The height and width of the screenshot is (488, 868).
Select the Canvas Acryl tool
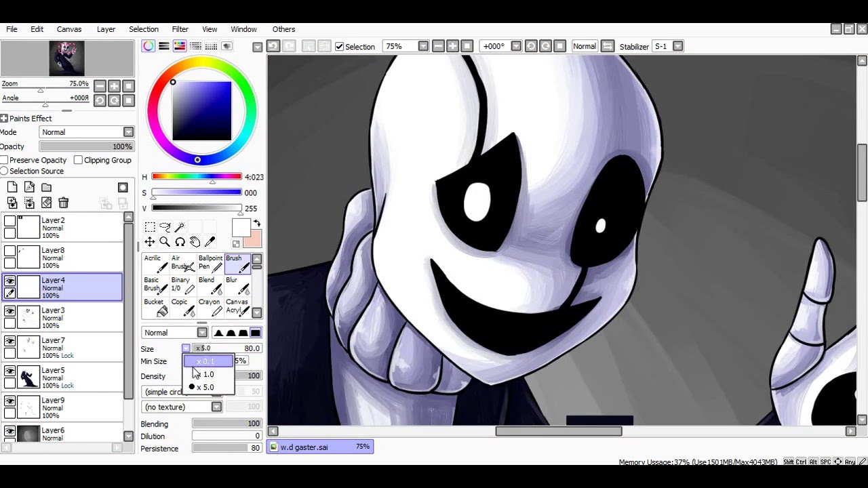(x=237, y=307)
